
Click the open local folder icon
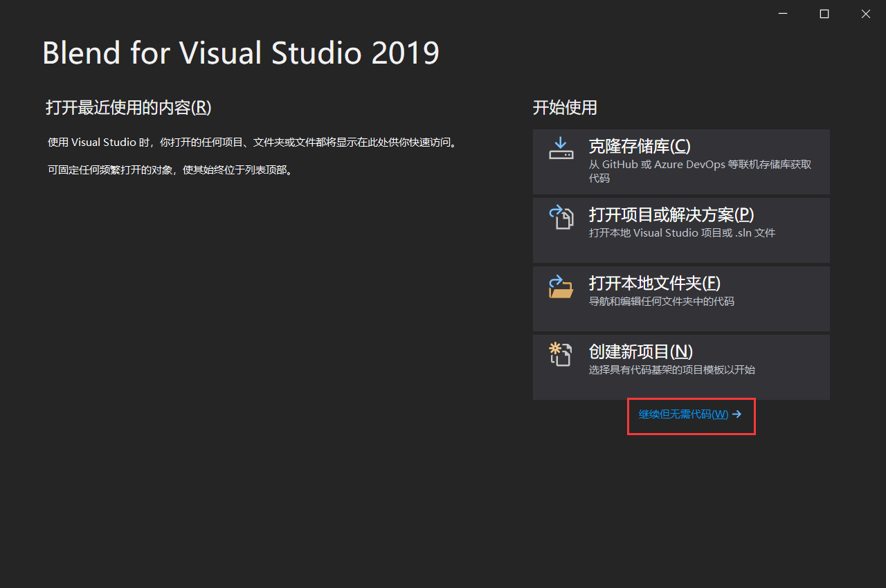pyautogui.click(x=561, y=286)
